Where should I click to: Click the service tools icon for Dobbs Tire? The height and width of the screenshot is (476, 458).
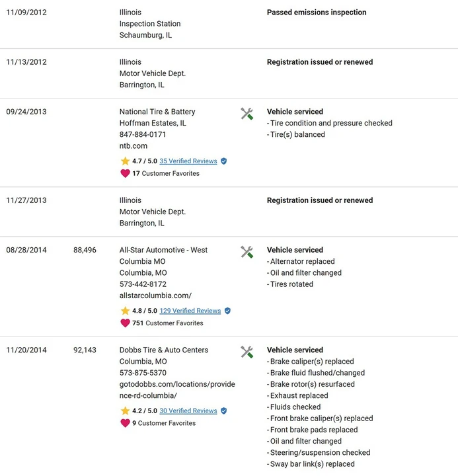tap(247, 352)
